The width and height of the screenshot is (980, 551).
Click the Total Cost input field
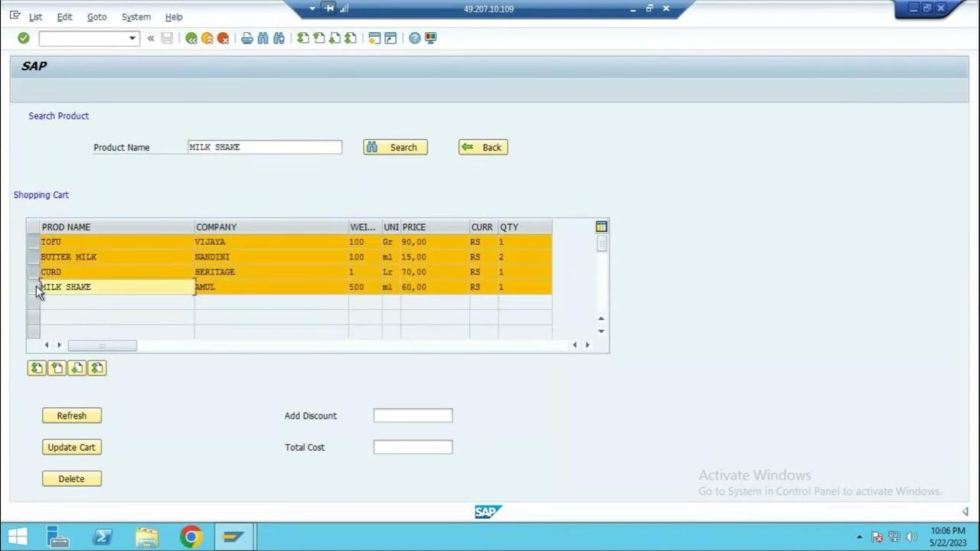click(x=413, y=447)
